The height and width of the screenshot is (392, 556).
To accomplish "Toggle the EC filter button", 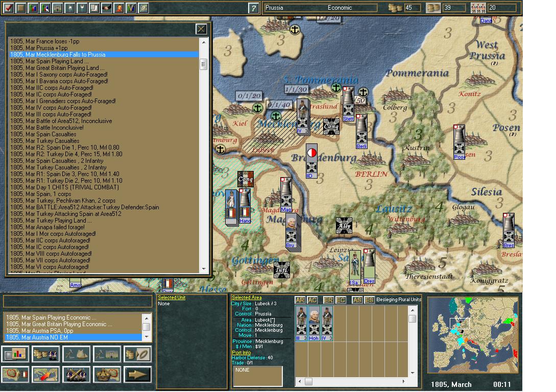I will 341,300.
